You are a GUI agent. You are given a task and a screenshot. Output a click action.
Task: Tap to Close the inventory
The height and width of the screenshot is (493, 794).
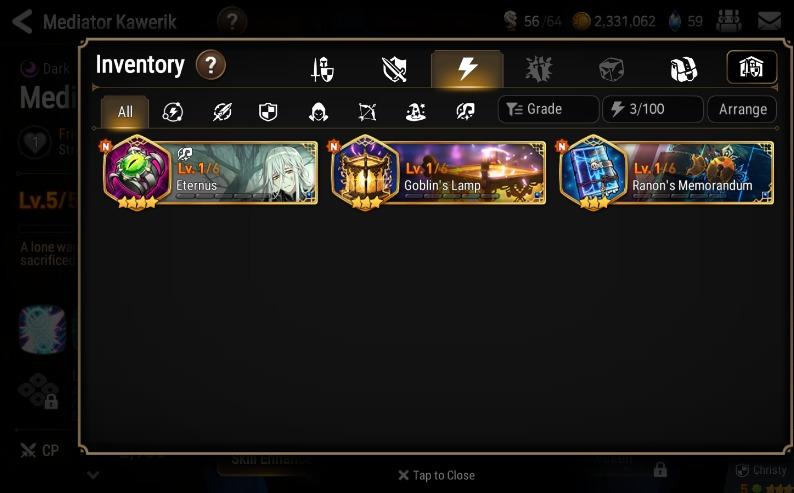[436, 475]
